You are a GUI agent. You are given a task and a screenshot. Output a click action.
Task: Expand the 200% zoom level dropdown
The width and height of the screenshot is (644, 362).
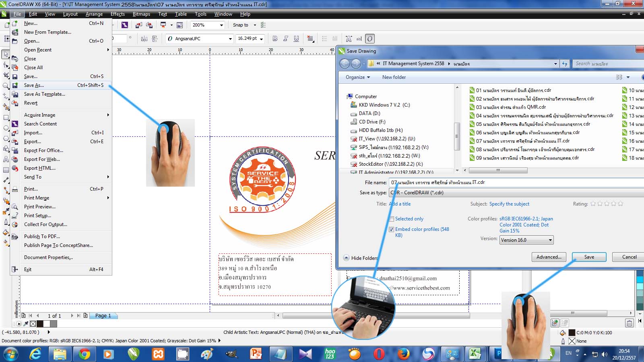pyautogui.click(x=221, y=25)
